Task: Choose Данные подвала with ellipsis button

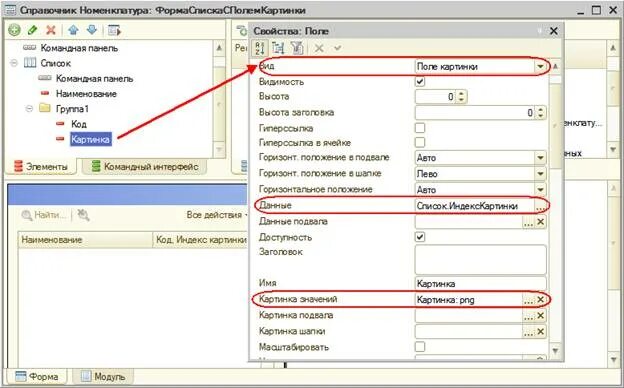Action: click(528, 222)
